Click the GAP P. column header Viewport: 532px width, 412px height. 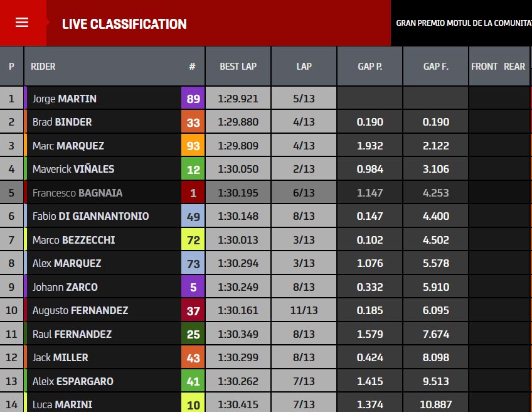370,66
